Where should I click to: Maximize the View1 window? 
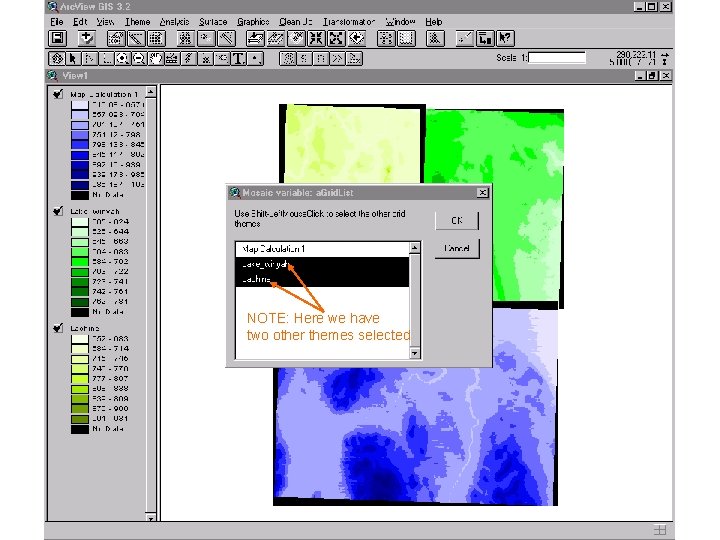point(652,75)
